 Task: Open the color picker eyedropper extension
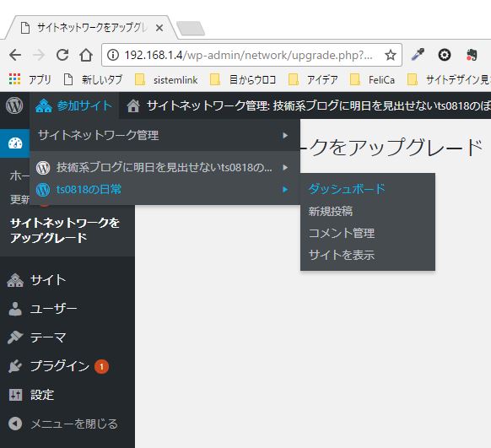418,55
